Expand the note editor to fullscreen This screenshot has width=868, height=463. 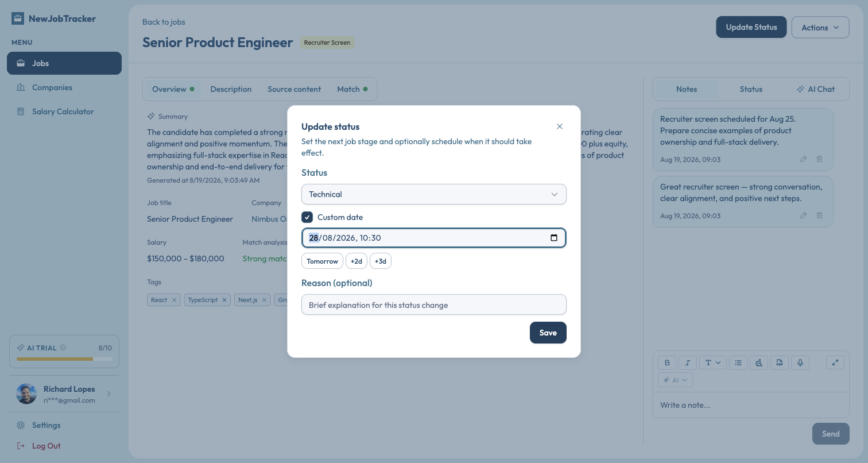835,362
